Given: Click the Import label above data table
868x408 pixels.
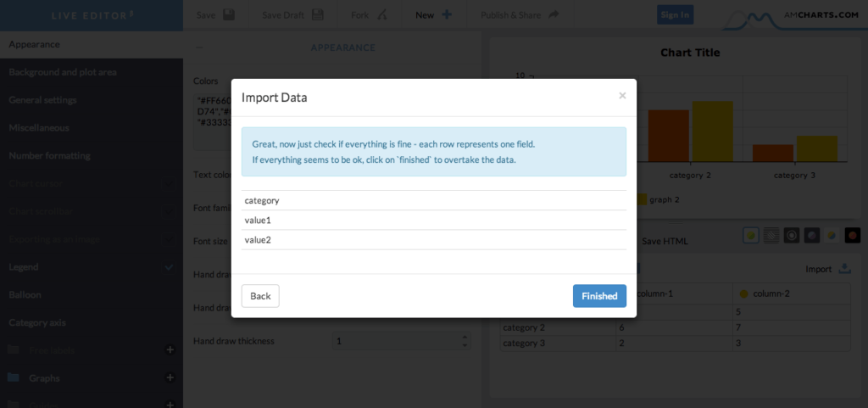Looking at the screenshot, I should click(x=818, y=269).
